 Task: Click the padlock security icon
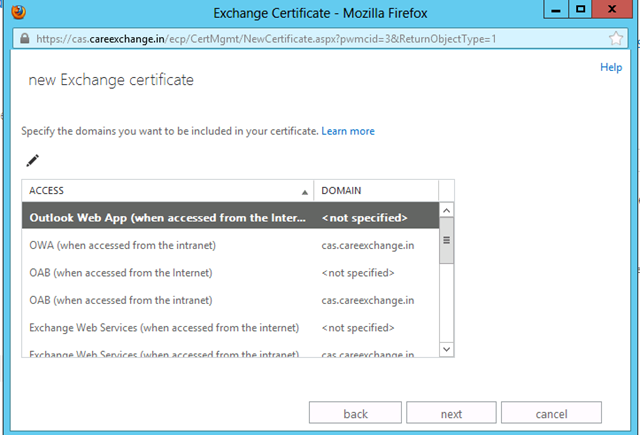pos(25,38)
